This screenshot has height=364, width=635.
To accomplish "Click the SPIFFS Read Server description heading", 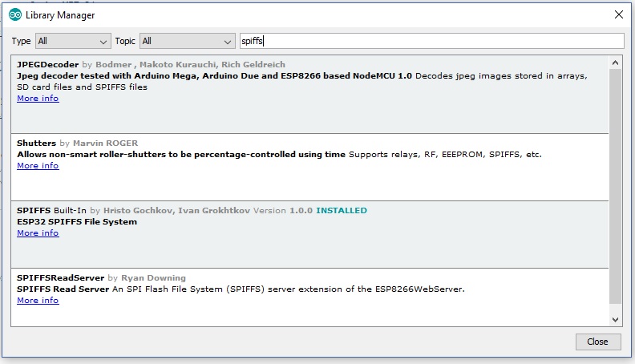I will click(63, 289).
